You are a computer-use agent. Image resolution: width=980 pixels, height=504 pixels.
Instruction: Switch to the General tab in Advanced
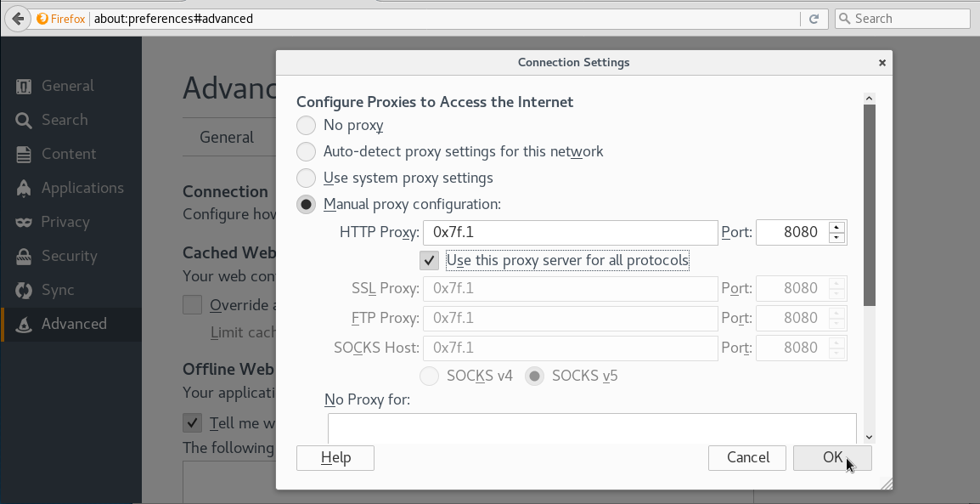click(227, 137)
